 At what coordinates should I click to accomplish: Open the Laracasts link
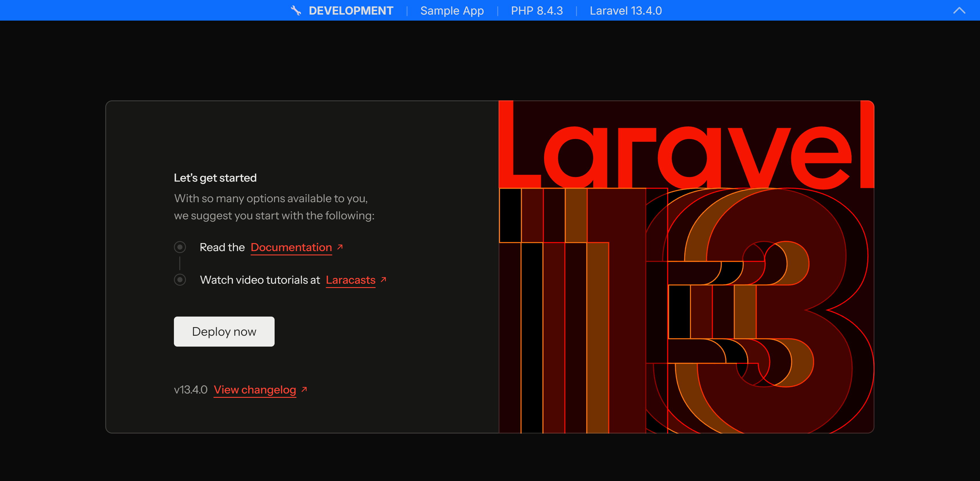[350, 280]
